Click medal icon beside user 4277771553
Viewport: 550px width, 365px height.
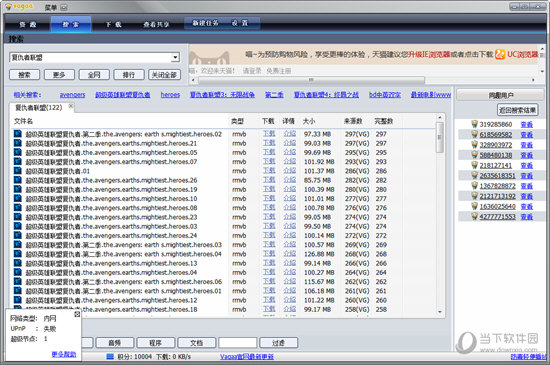pyautogui.click(x=474, y=216)
